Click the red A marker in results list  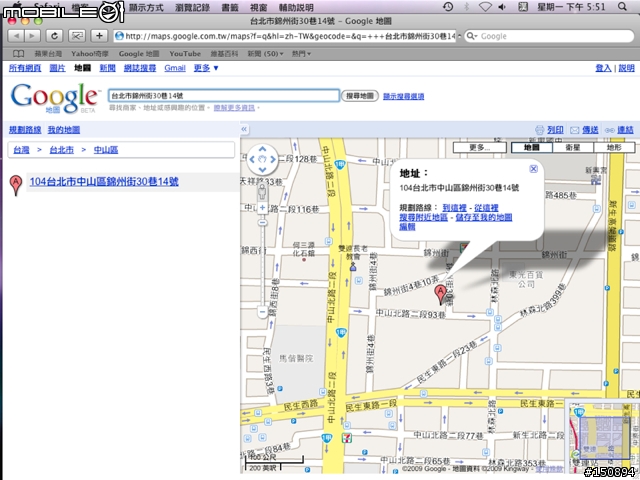coord(16,185)
